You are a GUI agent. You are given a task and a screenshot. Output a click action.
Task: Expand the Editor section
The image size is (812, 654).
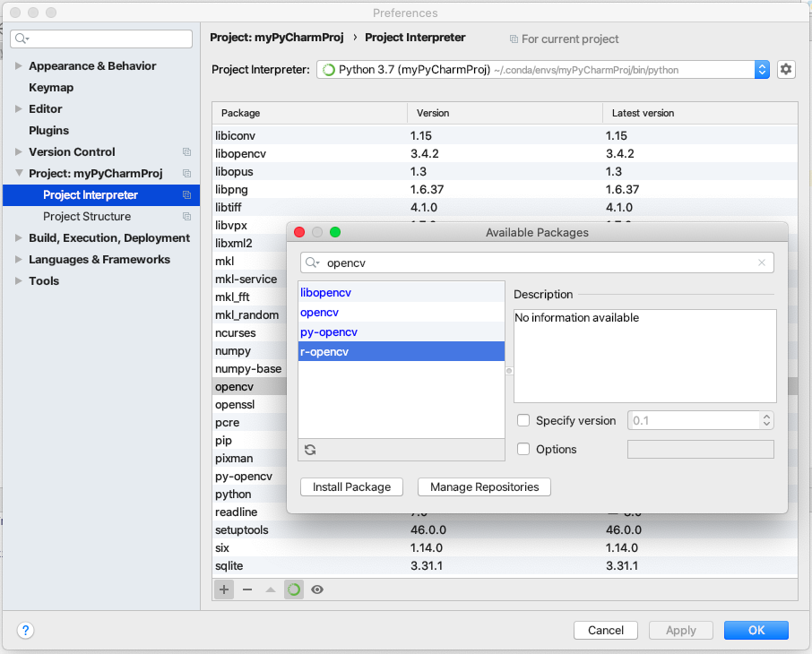coord(19,108)
